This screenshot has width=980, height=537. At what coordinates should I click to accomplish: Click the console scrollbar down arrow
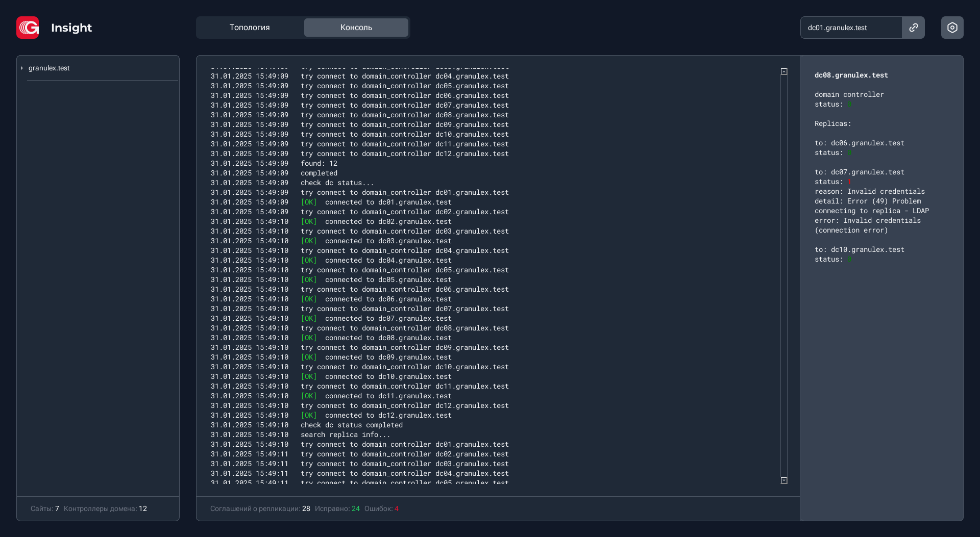click(x=784, y=480)
